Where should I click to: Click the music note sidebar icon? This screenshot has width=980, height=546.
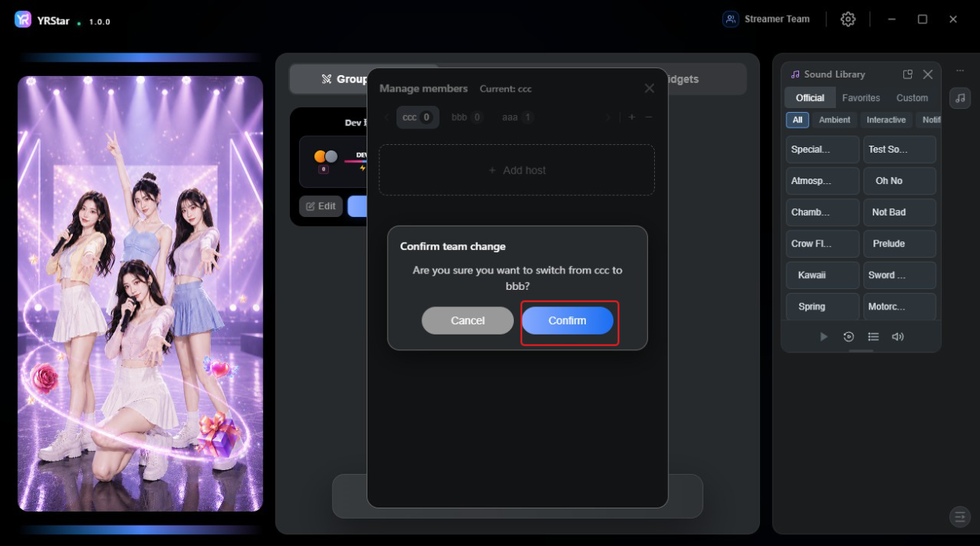pos(960,98)
